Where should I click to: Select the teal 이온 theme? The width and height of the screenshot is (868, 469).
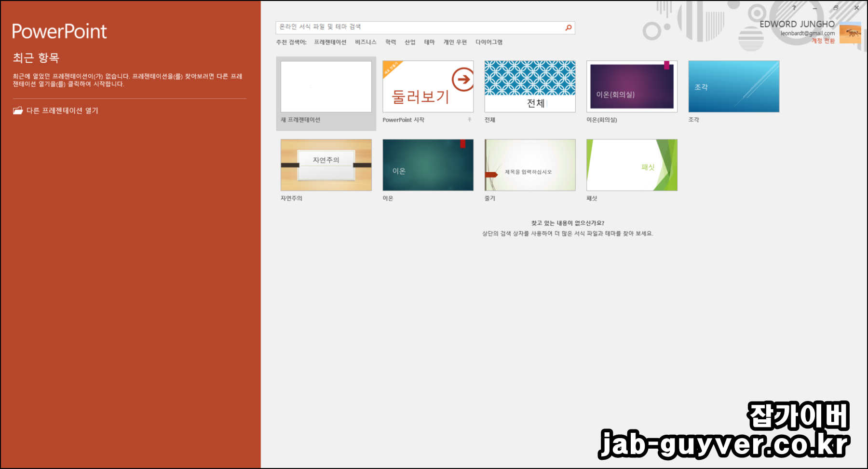coord(428,165)
